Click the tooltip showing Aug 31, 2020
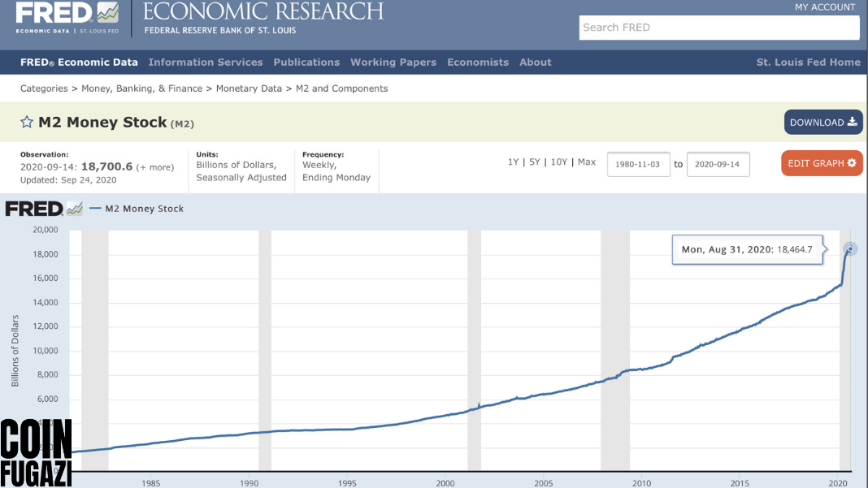 point(748,249)
